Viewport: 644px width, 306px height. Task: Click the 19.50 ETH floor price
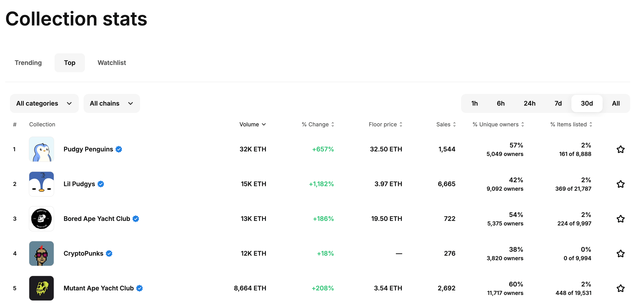click(x=387, y=219)
